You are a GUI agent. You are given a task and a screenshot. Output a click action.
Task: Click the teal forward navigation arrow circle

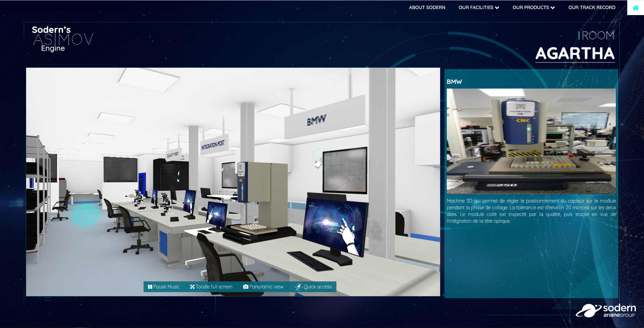[86, 214]
